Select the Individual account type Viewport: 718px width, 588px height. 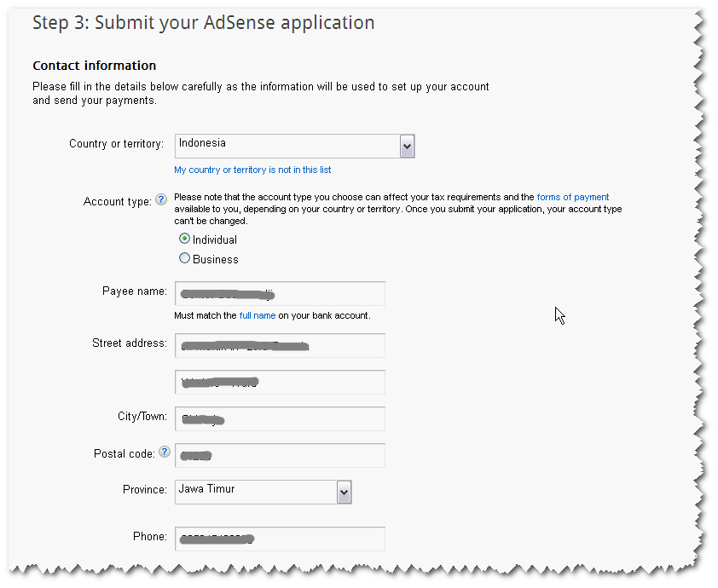[184, 239]
